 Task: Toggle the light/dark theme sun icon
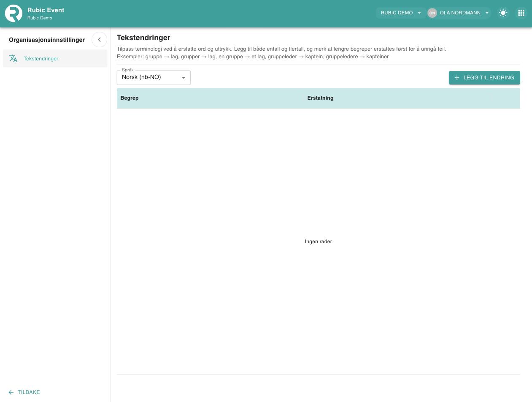tap(503, 13)
